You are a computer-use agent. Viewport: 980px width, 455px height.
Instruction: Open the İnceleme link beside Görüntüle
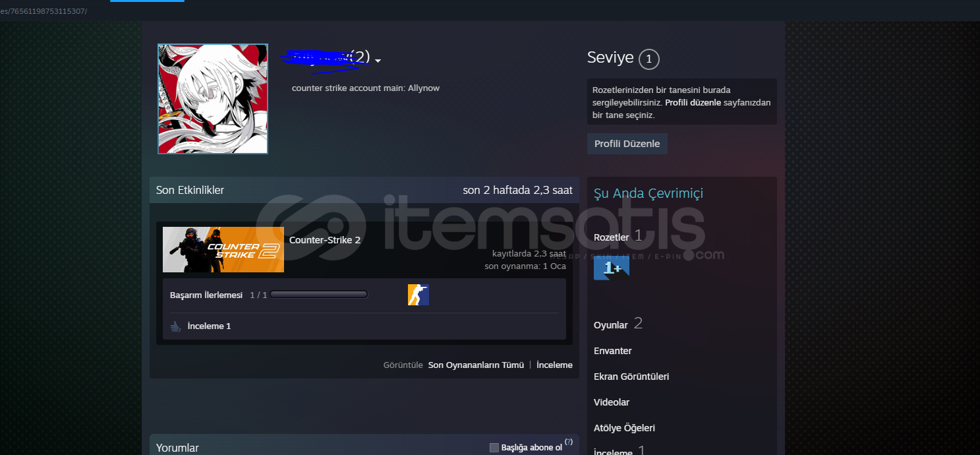pyautogui.click(x=554, y=365)
